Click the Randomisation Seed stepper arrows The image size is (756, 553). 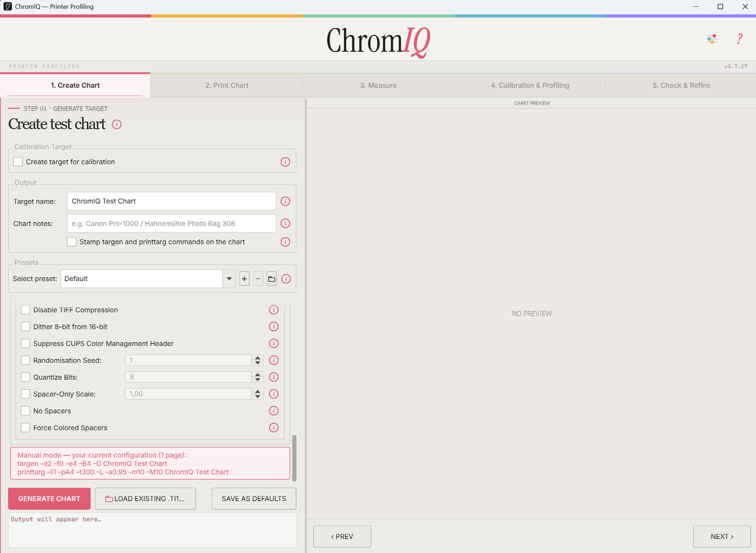click(x=258, y=360)
